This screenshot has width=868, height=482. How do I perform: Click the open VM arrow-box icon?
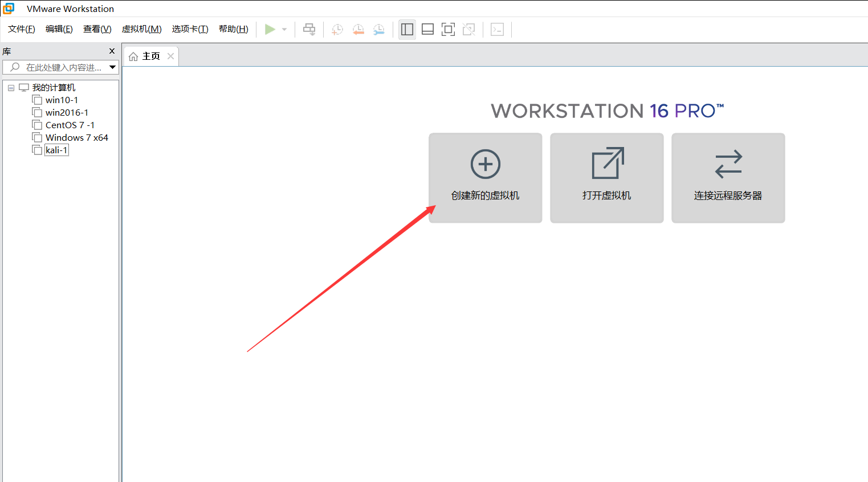(x=608, y=164)
